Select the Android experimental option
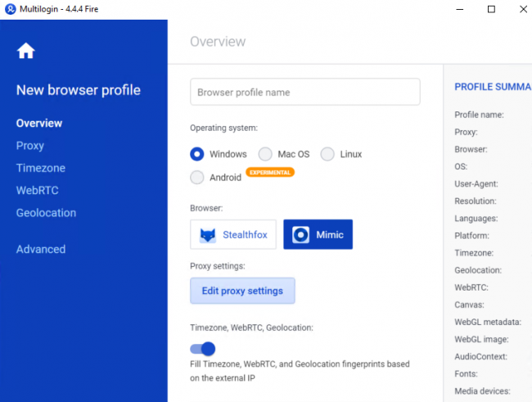Screen dimensions: 532x402 (197, 177)
